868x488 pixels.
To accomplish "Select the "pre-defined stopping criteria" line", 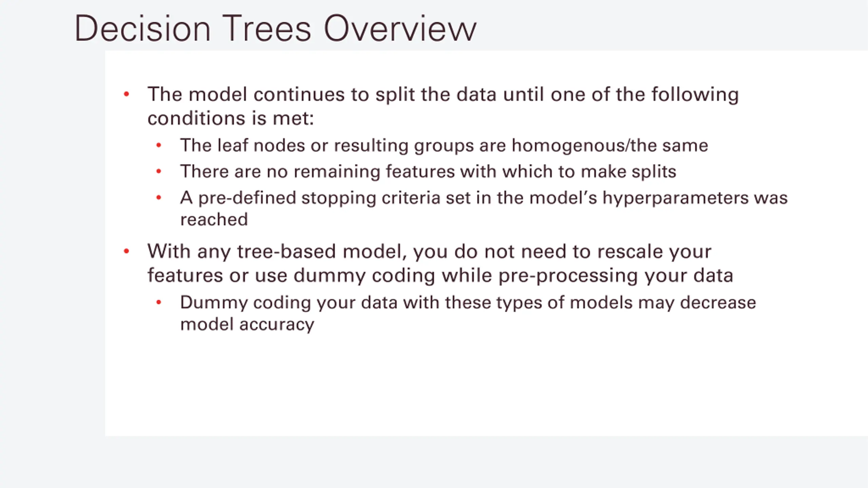I will click(x=484, y=198).
